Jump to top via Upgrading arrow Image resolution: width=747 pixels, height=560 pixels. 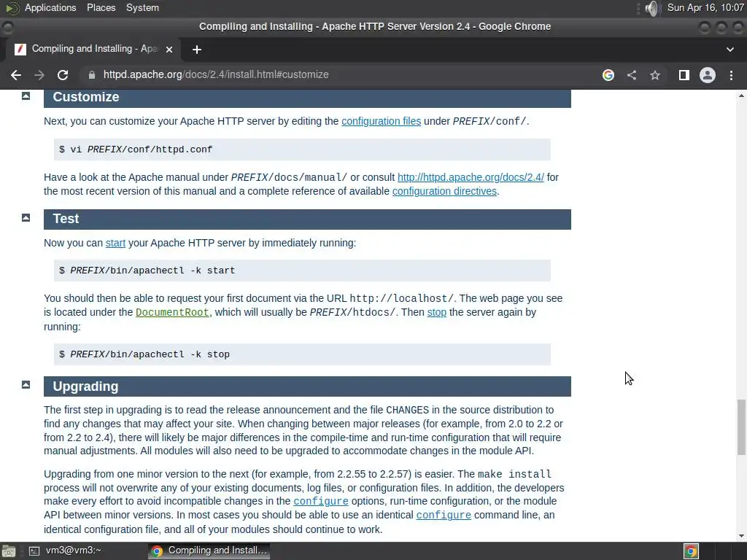[x=26, y=385]
